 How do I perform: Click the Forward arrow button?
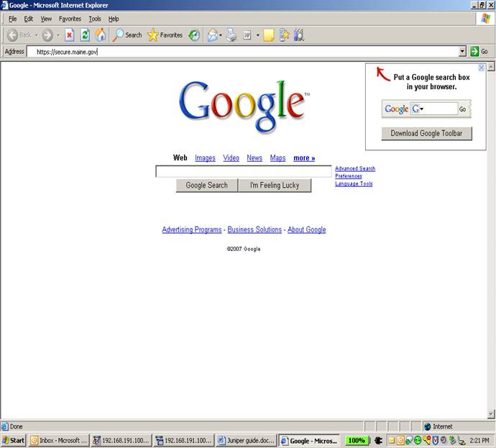[47, 35]
